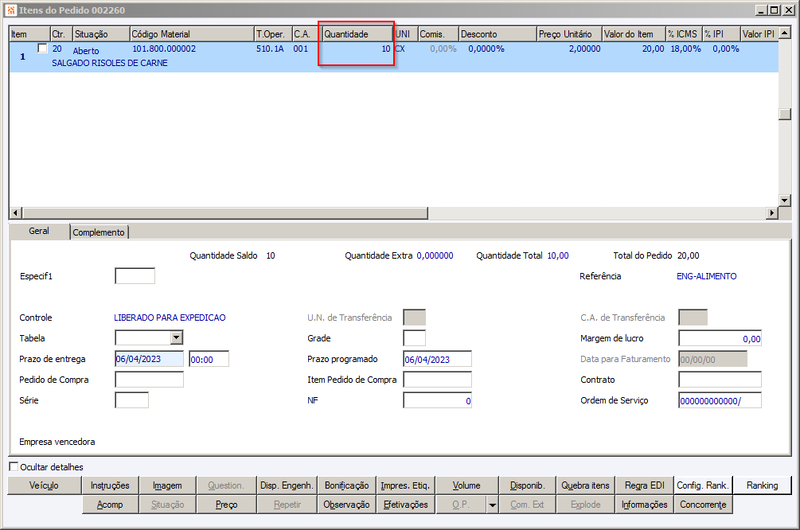Click the Quantidade column header
The width and height of the screenshot is (800, 530).
[357, 34]
